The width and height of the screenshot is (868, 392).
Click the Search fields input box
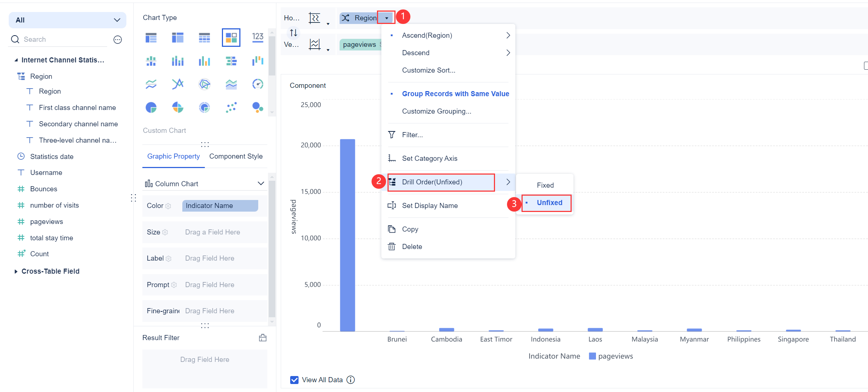click(x=62, y=40)
